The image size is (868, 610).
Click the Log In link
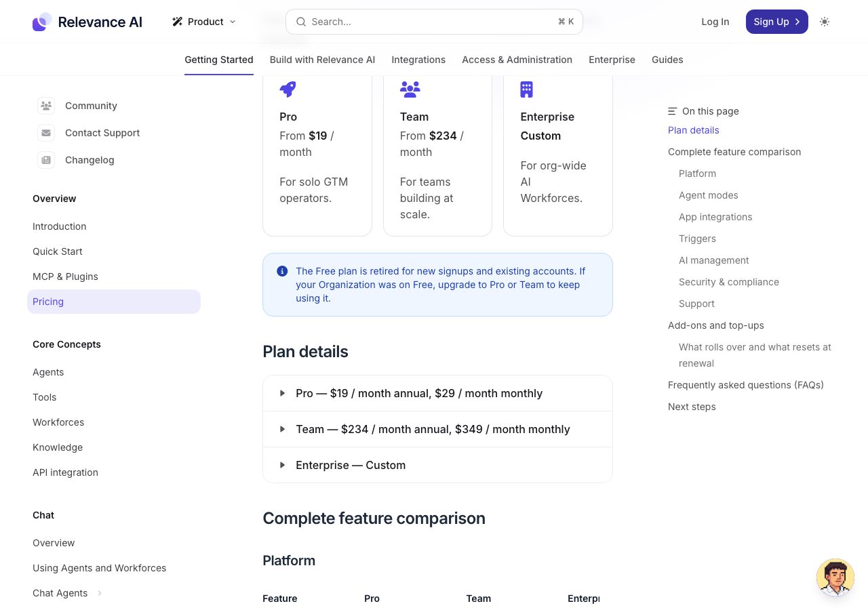(x=715, y=22)
